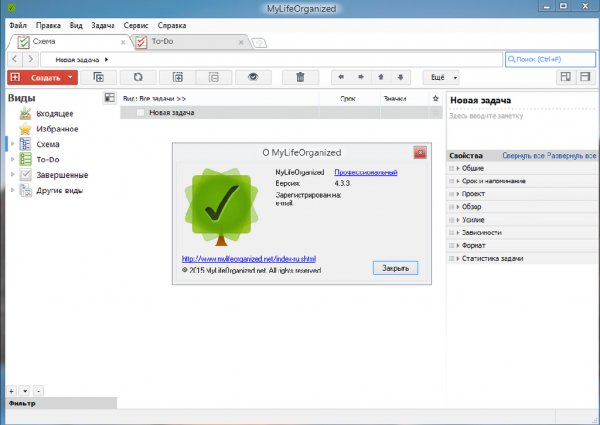Expand the Схема tree node

[13, 144]
